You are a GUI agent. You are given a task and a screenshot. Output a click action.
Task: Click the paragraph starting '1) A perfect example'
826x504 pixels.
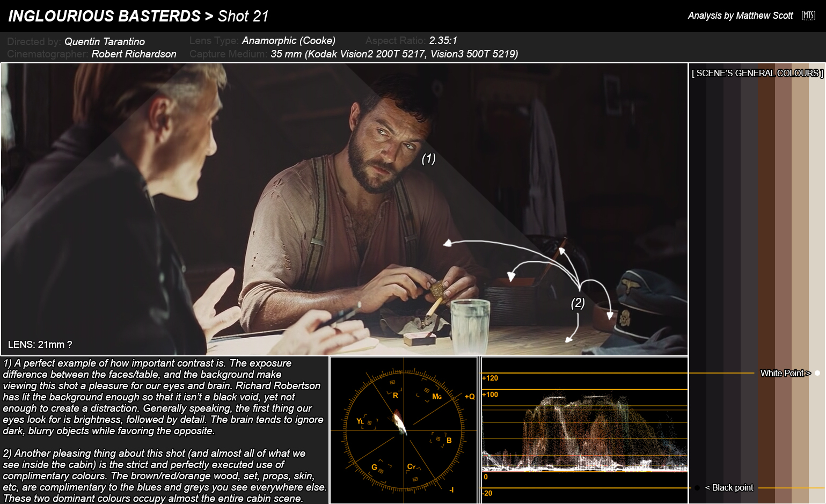pyautogui.click(x=163, y=397)
